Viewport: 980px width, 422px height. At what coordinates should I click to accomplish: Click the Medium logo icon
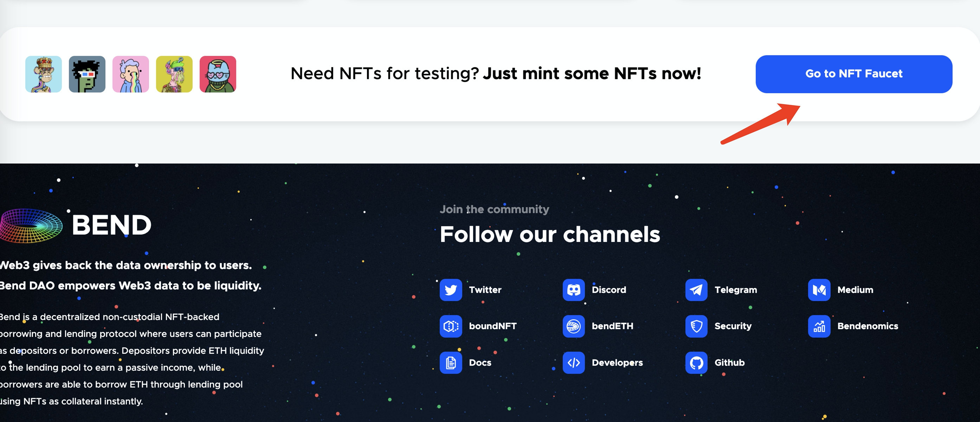point(819,290)
